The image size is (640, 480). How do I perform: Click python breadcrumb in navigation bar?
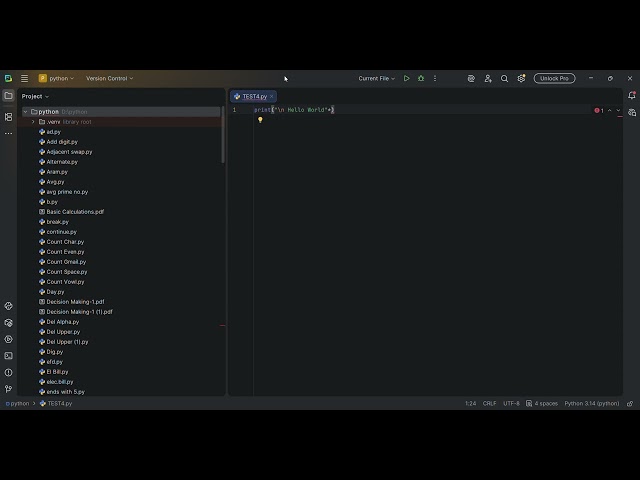[17, 403]
